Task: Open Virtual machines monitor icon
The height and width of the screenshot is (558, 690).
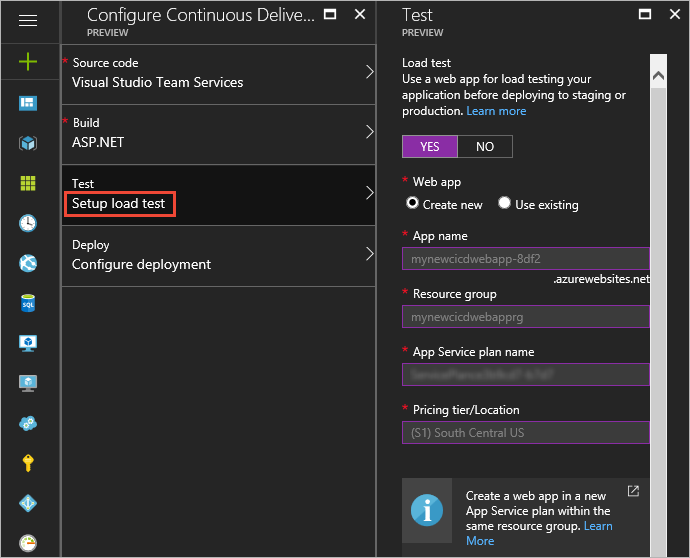Action: coord(28,343)
